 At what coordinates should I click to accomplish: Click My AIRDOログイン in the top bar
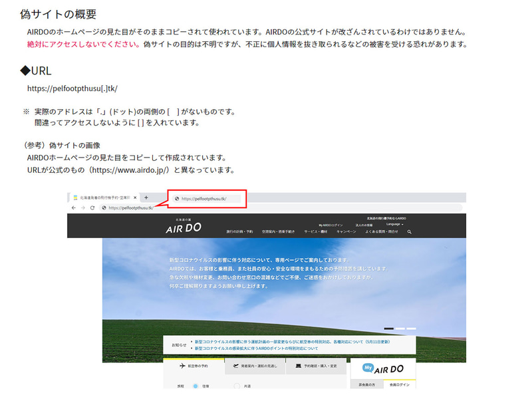pos(331,224)
